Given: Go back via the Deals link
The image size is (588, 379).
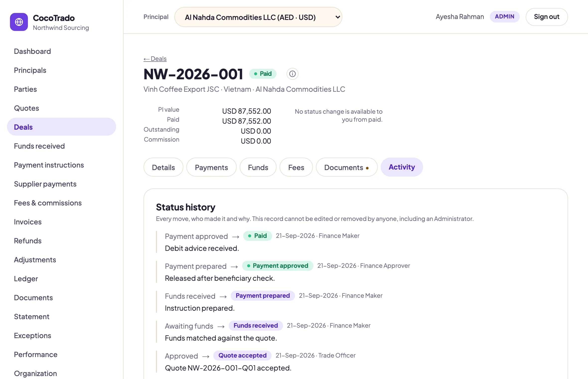Looking at the screenshot, I should 155,59.
